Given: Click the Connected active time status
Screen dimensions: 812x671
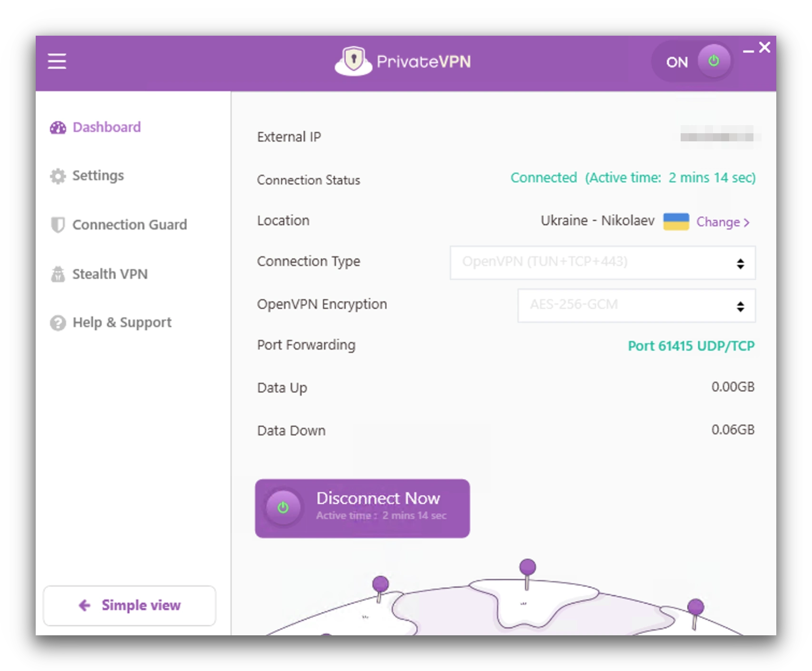Looking at the screenshot, I should tap(633, 178).
